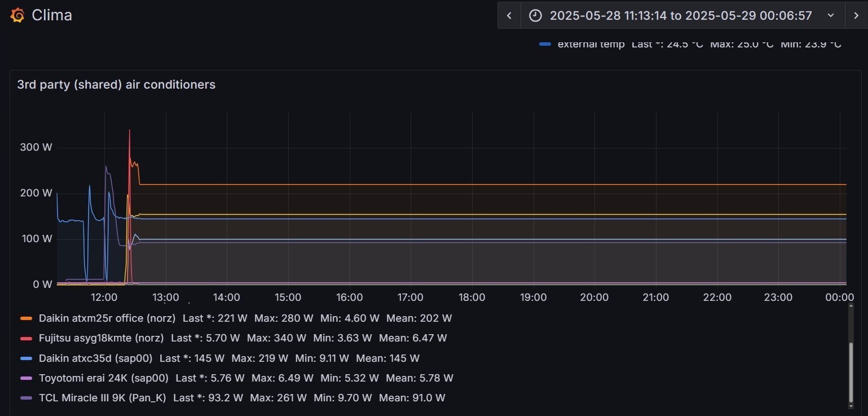The image size is (868, 416).
Task: Click the 12:00 x-axis time label
Action: point(104,297)
